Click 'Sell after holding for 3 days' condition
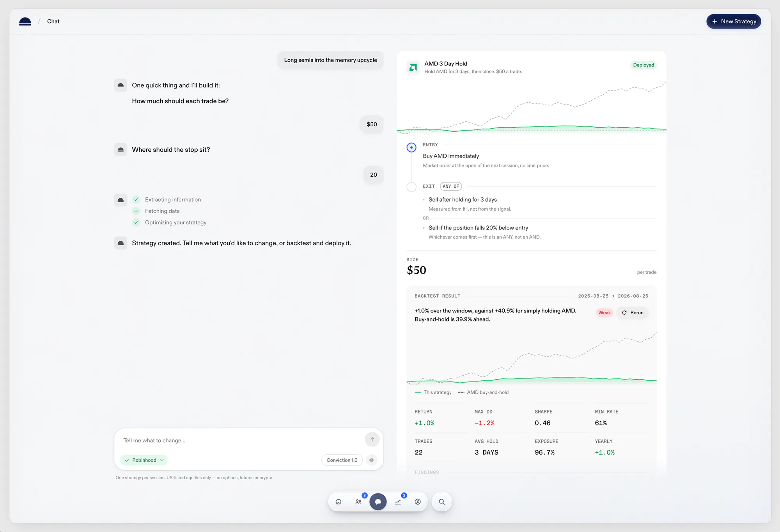Image resolution: width=780 pixels, height=532 pixels. point(463,200)
